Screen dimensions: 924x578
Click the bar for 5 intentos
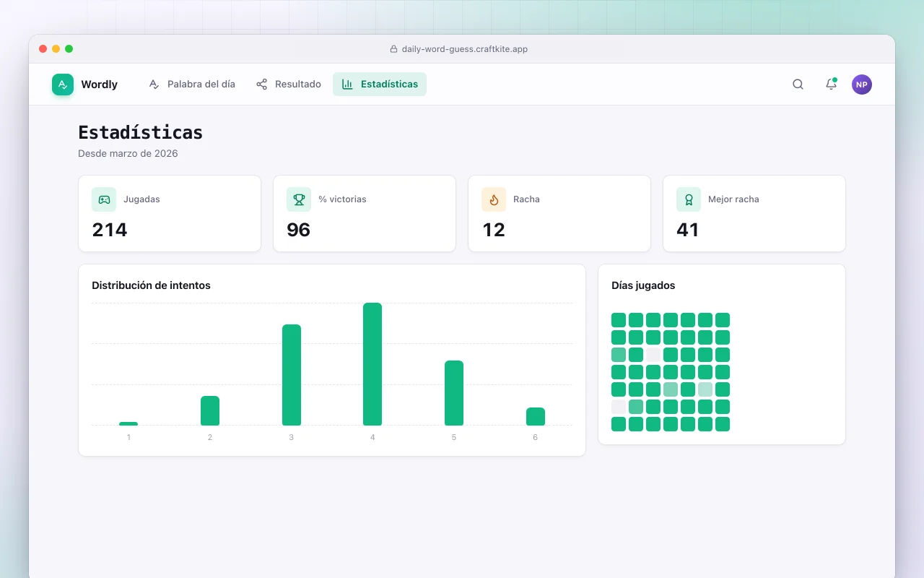tap(454, 393)
